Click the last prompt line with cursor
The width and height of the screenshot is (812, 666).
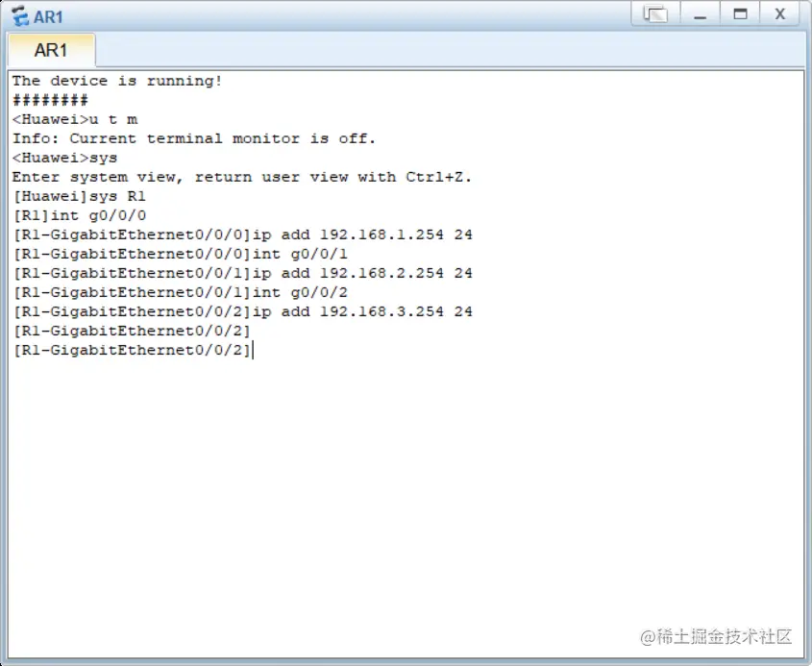pyautogui.click(x=133, y=350)
